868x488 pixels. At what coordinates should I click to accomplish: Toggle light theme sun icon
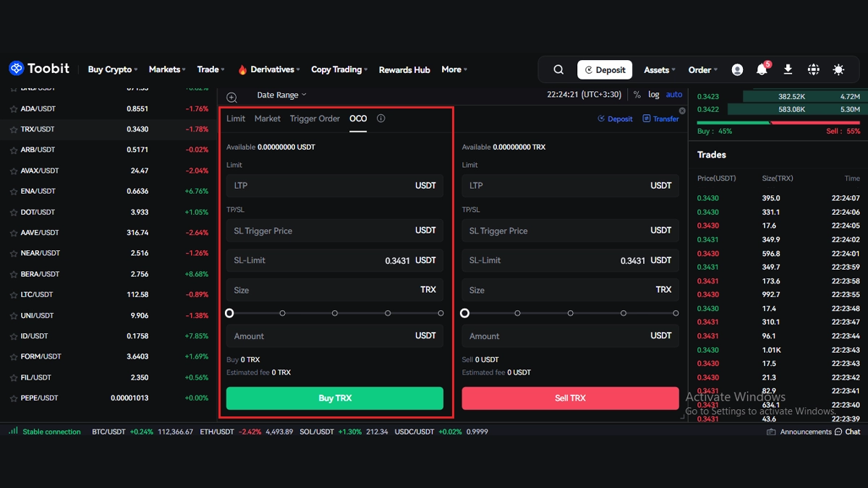point(838,69)
